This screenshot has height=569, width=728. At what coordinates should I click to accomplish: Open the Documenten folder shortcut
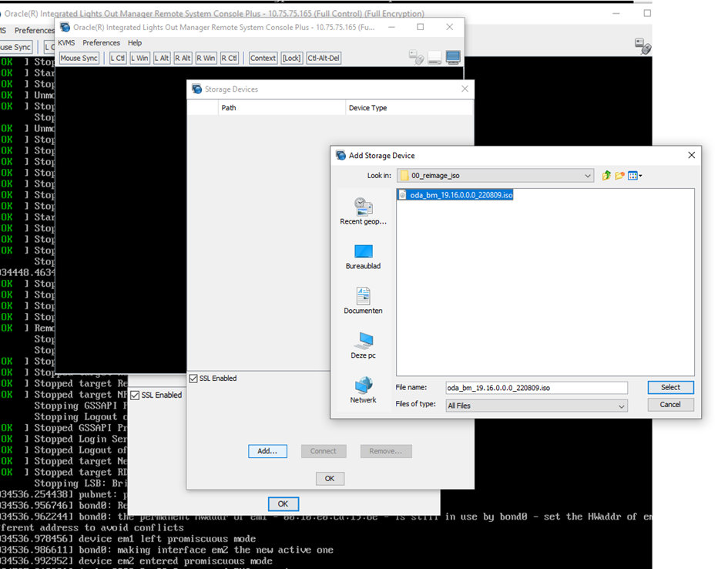tap(363, 301)
